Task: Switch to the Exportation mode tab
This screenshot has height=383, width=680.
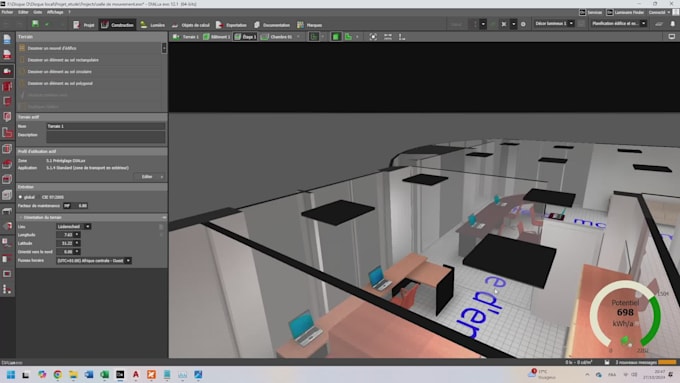Action: tap(231, 25)
